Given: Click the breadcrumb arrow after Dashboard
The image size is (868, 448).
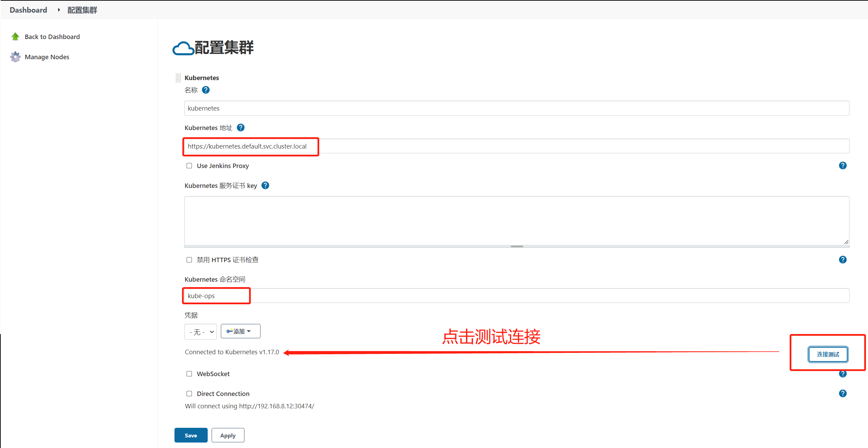Looking at the screenshot, I should [59, 10].
